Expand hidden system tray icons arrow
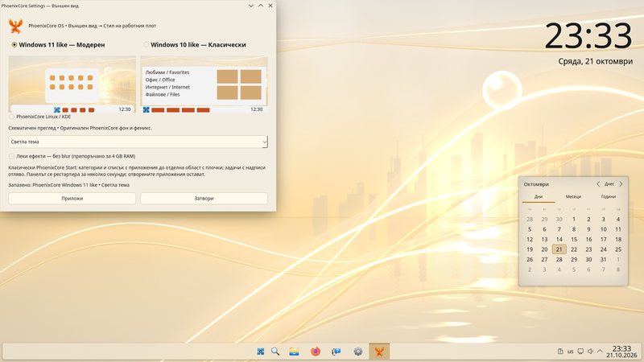The width and height of the screenshot is (644, 362). tap(600, 352)
